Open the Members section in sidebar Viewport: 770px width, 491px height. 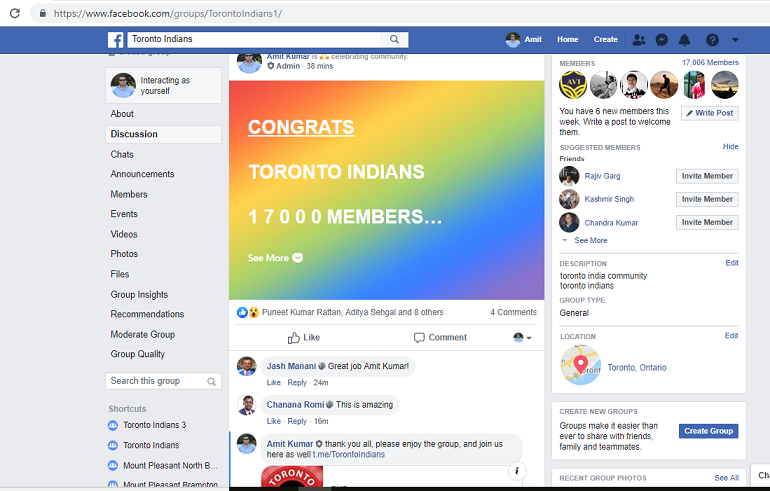129,194
